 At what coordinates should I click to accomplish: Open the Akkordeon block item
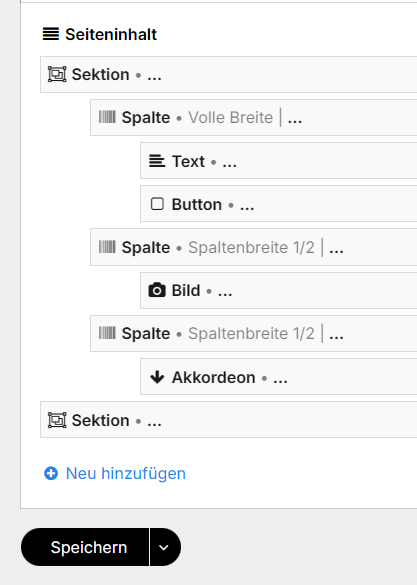point(279,377)
